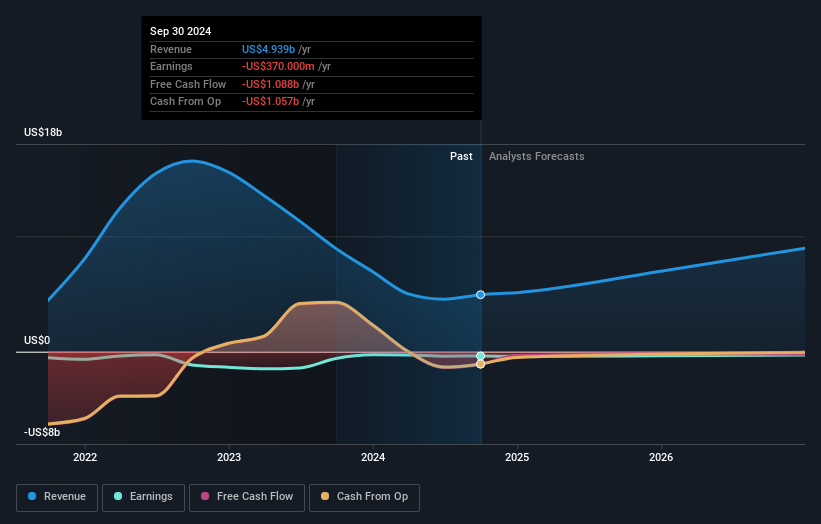Click the blue Revenue data point marker
Viewport: 821px width, 524px height.
[481, 295]
